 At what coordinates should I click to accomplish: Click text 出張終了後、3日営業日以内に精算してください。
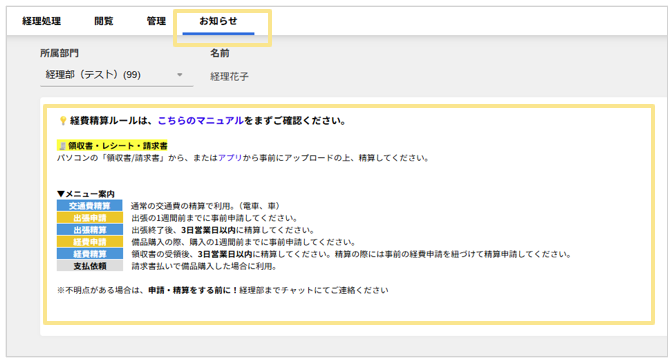point(223,230)
